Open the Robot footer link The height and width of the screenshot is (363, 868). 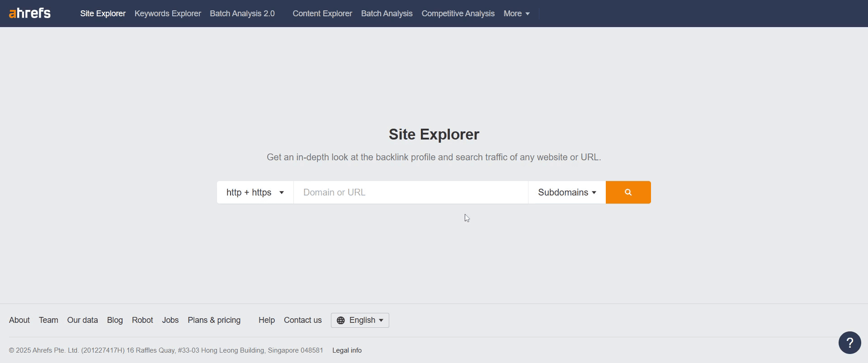[142, 320]
